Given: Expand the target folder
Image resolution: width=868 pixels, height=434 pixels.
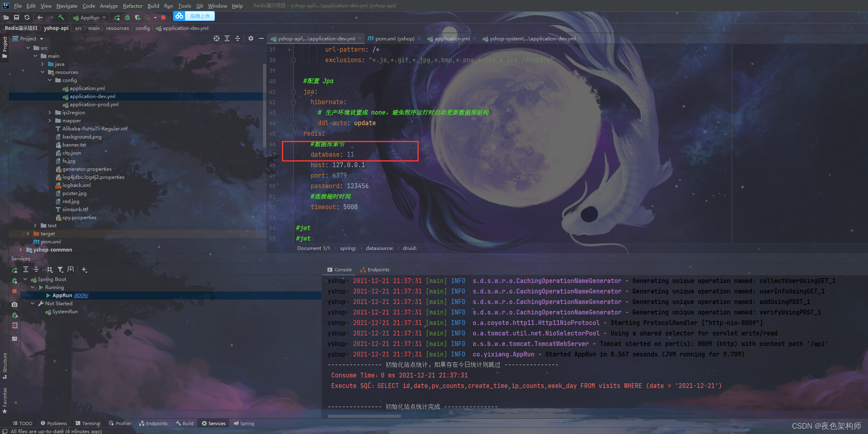Looking at the screenshot, I should tap(28, 233).
